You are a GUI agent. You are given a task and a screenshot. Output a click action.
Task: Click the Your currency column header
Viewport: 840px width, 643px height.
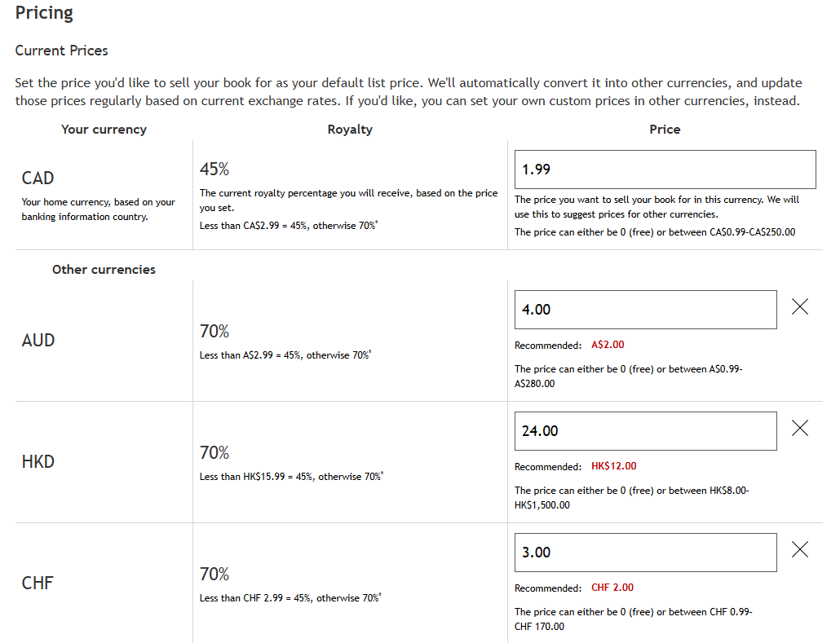tap(104, 130)
